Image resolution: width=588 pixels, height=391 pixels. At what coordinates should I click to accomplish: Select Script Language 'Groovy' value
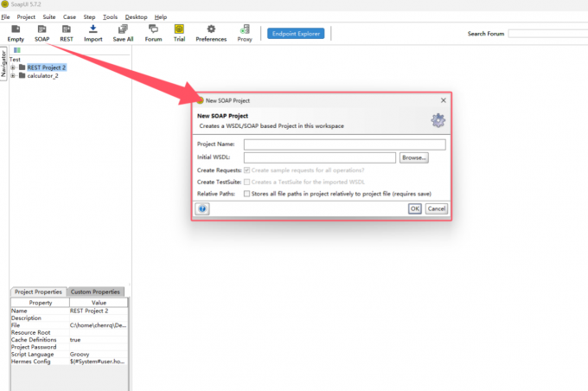[x=99, y=354]
